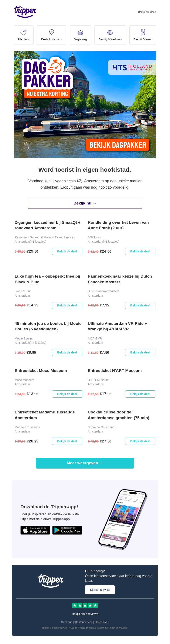View deal for Dutch Pancake Masters

[140, 305]
